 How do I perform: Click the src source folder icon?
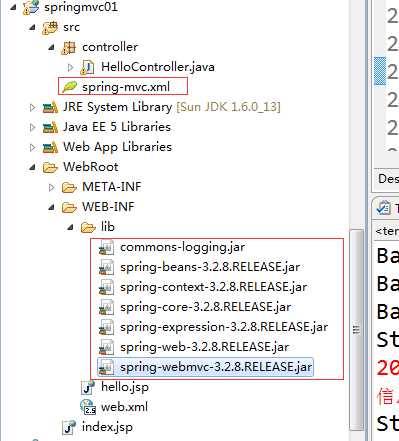[50, 28]
